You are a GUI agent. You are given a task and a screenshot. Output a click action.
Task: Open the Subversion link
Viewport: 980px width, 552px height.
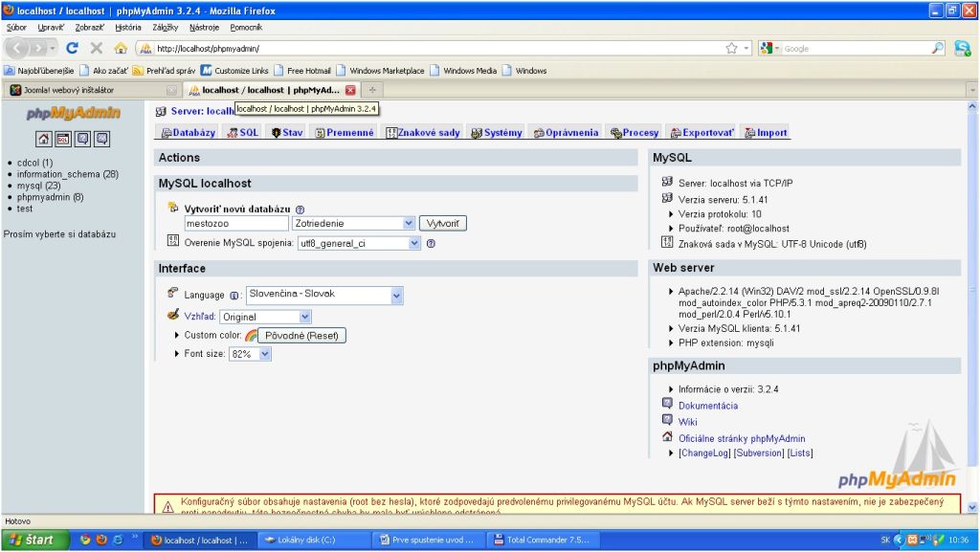[759, 453]
